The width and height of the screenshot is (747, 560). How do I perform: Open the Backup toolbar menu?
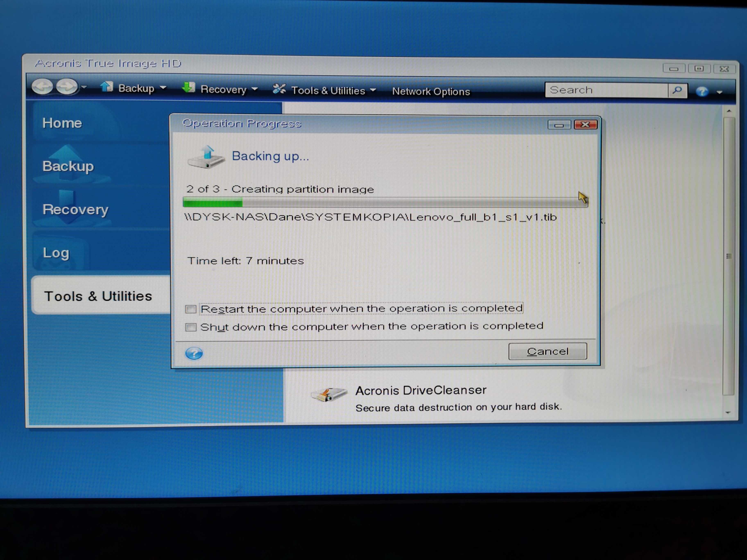point(136,88)
